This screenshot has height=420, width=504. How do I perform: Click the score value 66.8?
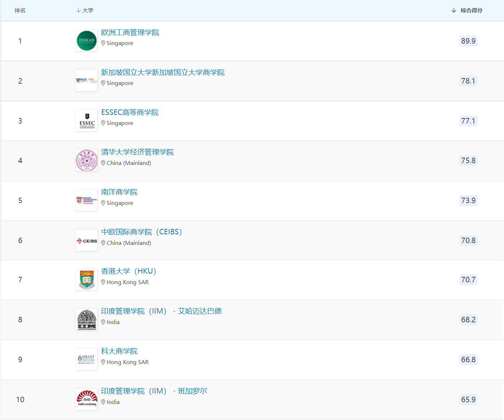click(x=468, y=360)
